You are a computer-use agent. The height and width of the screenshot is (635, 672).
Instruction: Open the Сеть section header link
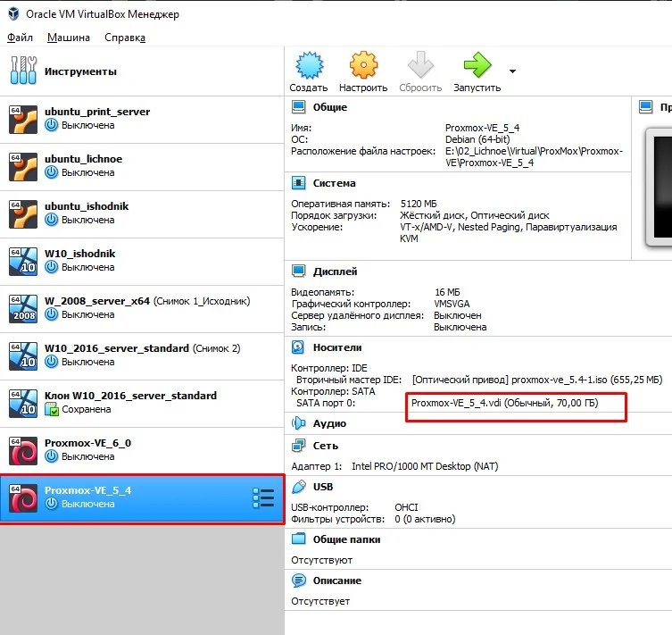[x=326, y=446]
